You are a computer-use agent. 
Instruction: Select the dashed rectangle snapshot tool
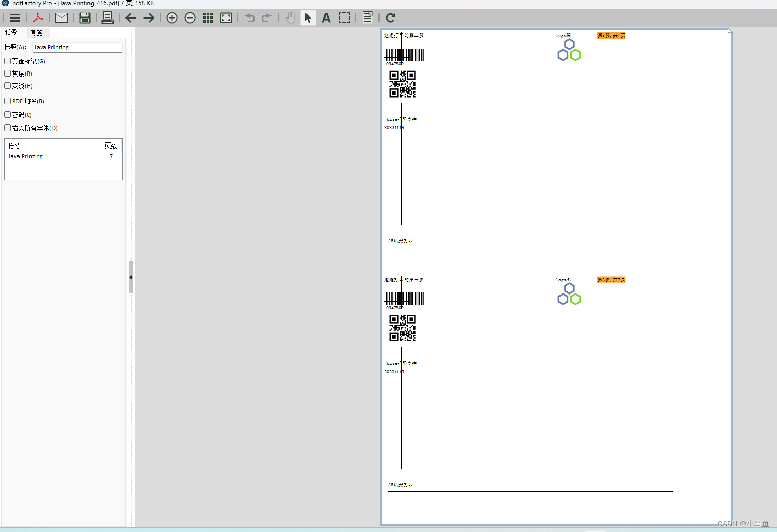click(344, 18)
